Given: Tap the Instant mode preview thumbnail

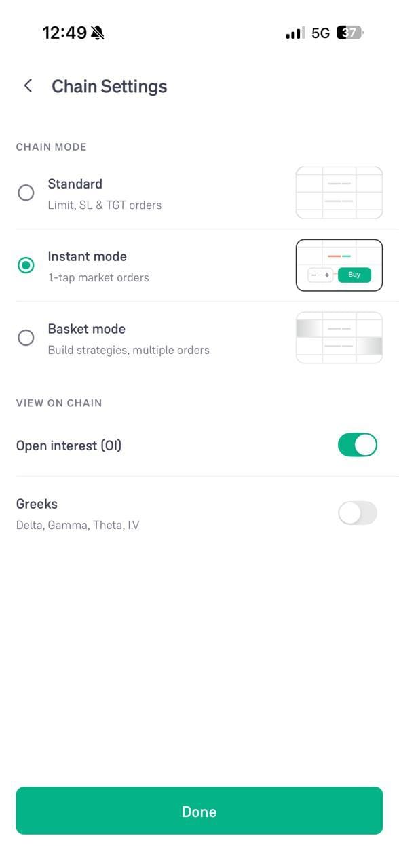Looking at the screenshot, I should click(x=339, y=265).
